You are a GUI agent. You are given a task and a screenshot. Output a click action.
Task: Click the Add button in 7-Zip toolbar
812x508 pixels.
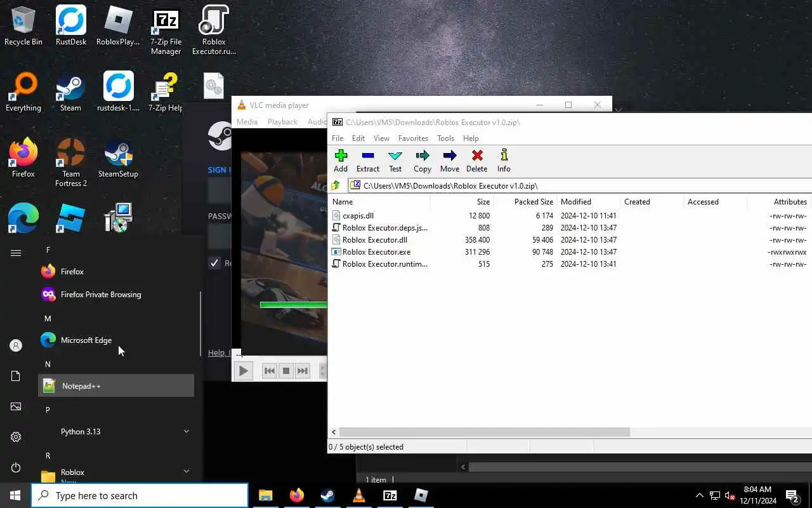click(341, 161)
